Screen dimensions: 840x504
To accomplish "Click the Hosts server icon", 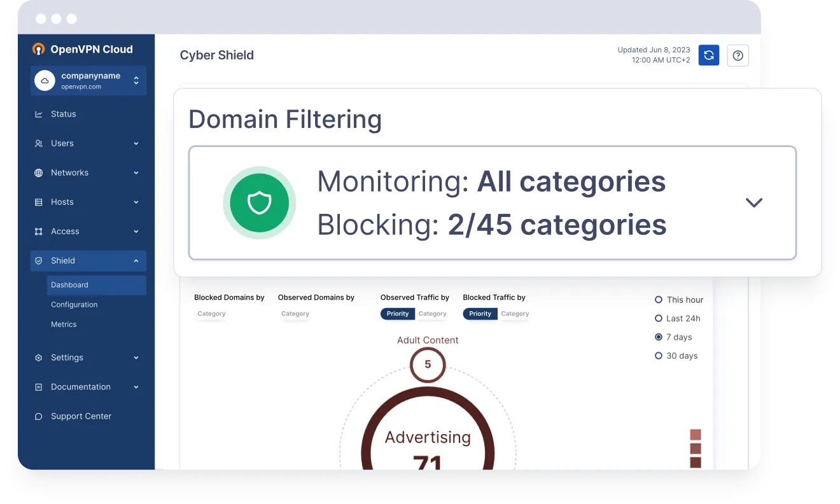I will click(x=39, y=202).
